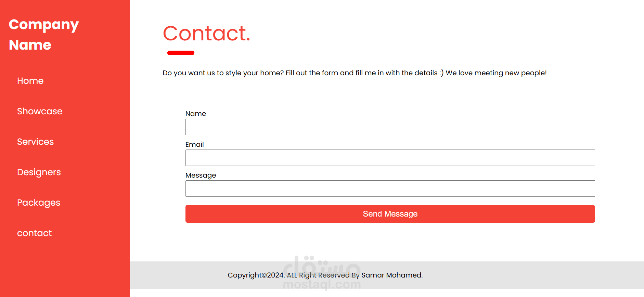Click the mostaql.com watermark text

pyautogui.click(x=322, y=285)
